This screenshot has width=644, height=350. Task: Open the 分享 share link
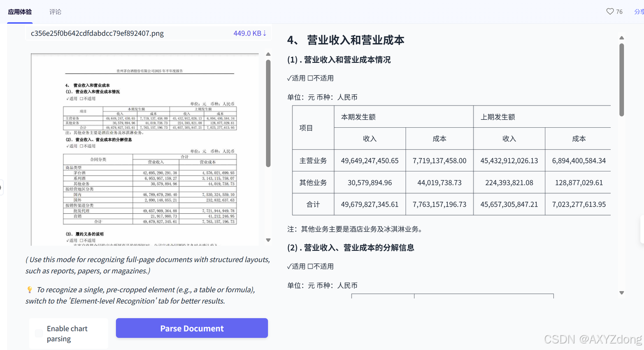pyautogui.click(x=639, y=11)
